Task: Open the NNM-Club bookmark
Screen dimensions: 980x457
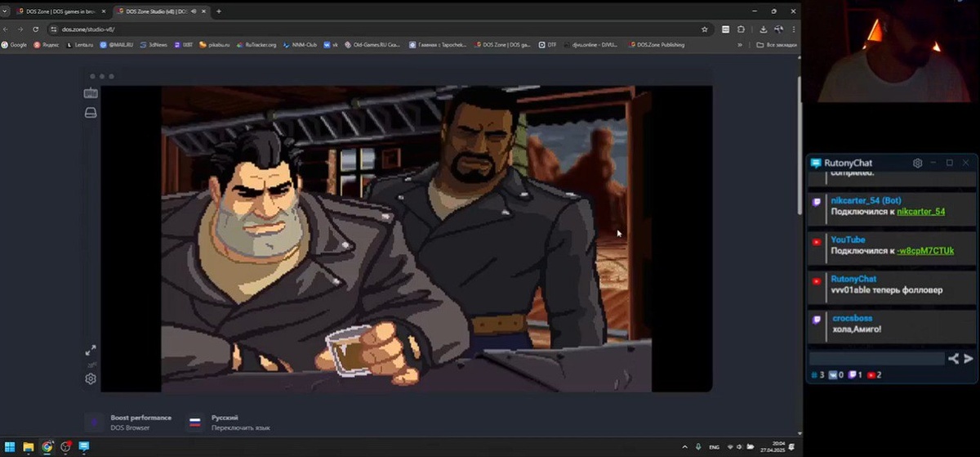Action: point(301,45)
